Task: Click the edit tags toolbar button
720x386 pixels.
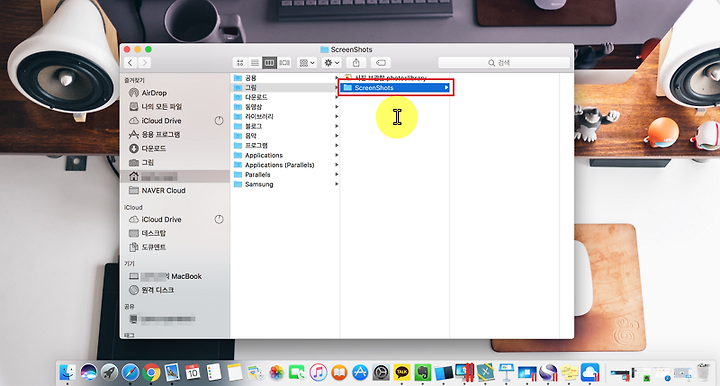Action: coord(381,63)
